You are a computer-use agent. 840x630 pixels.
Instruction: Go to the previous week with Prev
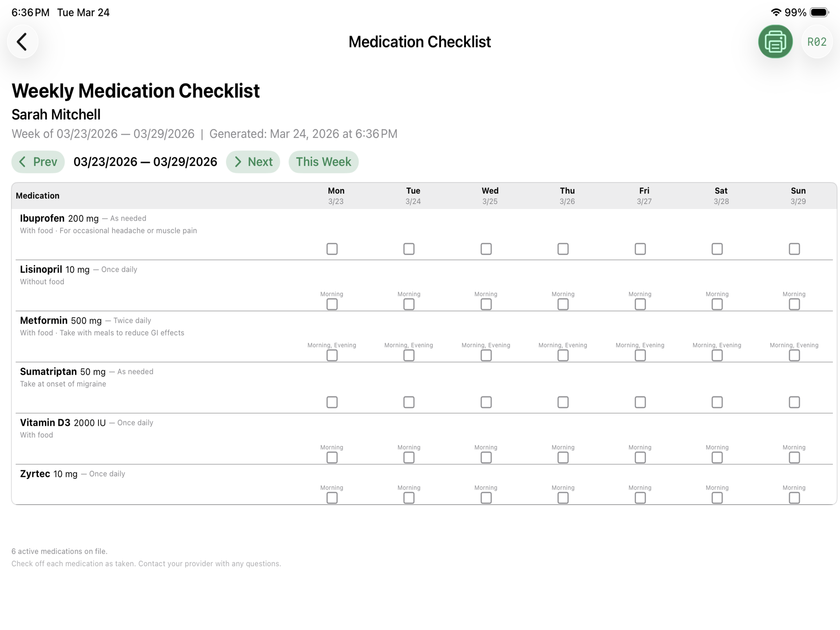[x=38, y=161]
